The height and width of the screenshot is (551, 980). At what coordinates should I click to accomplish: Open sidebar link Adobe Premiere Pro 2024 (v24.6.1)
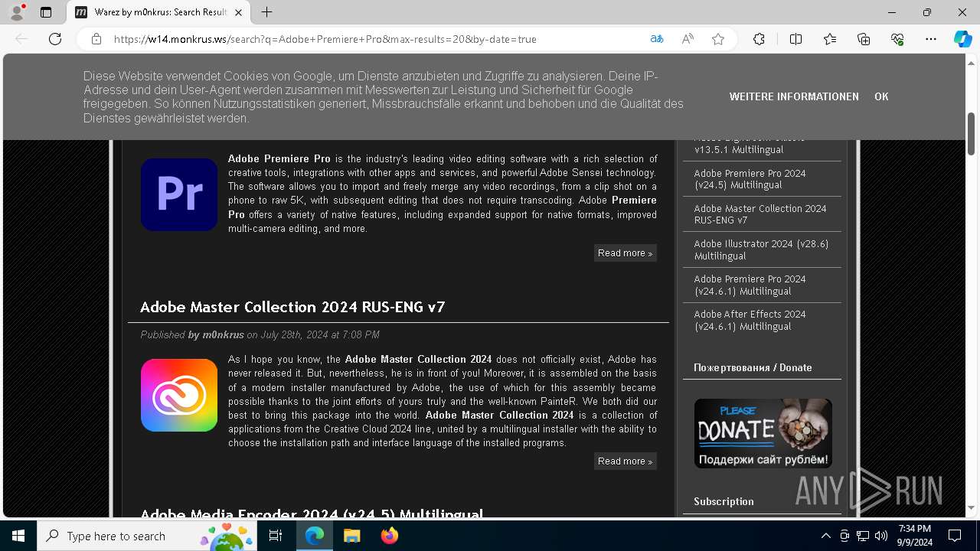coord(750,285)
